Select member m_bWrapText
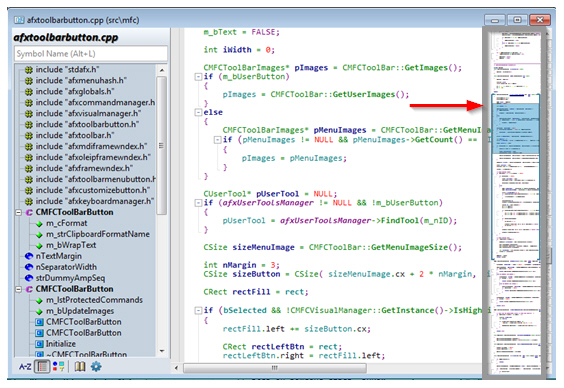Viewport: 564px width, 388px height. tap(71, 245)
